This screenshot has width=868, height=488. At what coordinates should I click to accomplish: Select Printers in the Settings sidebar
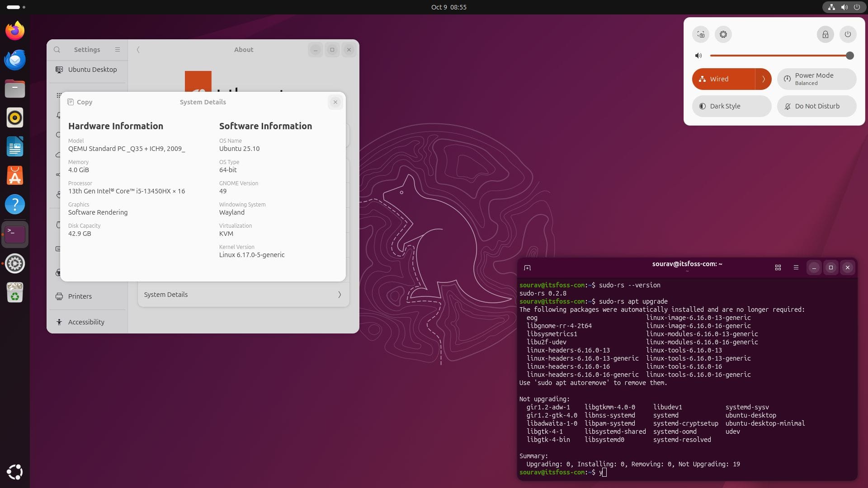click(80, 296)
